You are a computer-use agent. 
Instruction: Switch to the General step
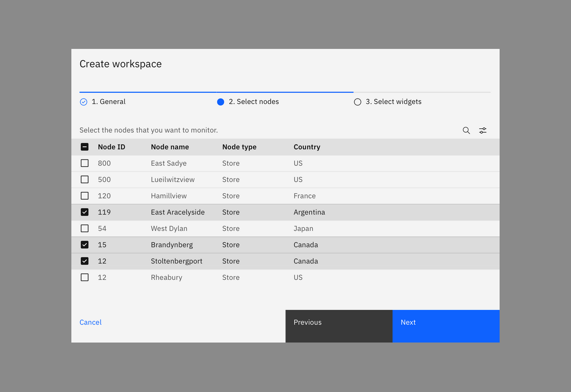tap(109, 102)
